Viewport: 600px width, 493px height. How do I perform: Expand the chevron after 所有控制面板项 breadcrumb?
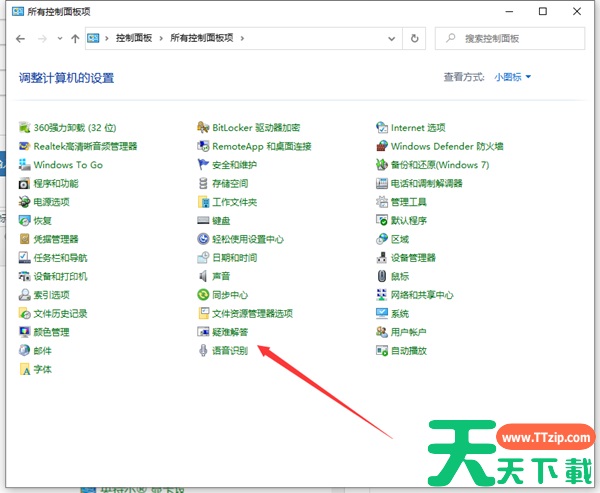[x=241, y=38]
